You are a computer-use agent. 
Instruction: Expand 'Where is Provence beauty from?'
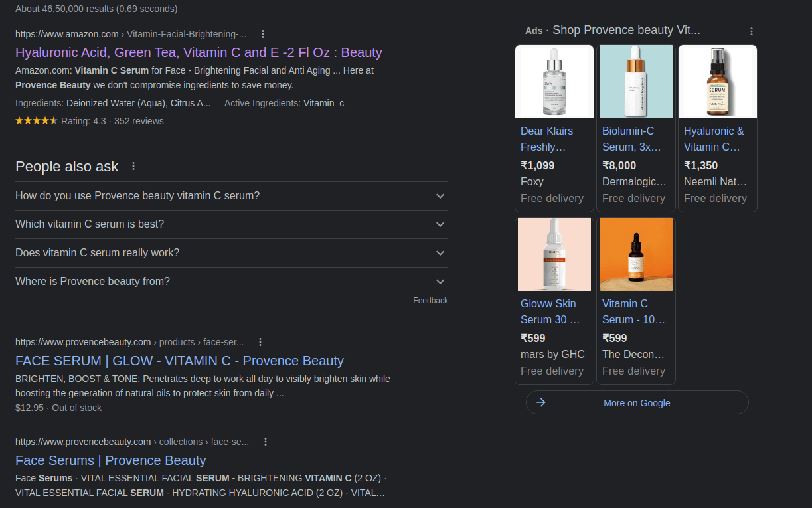point(232,282)
